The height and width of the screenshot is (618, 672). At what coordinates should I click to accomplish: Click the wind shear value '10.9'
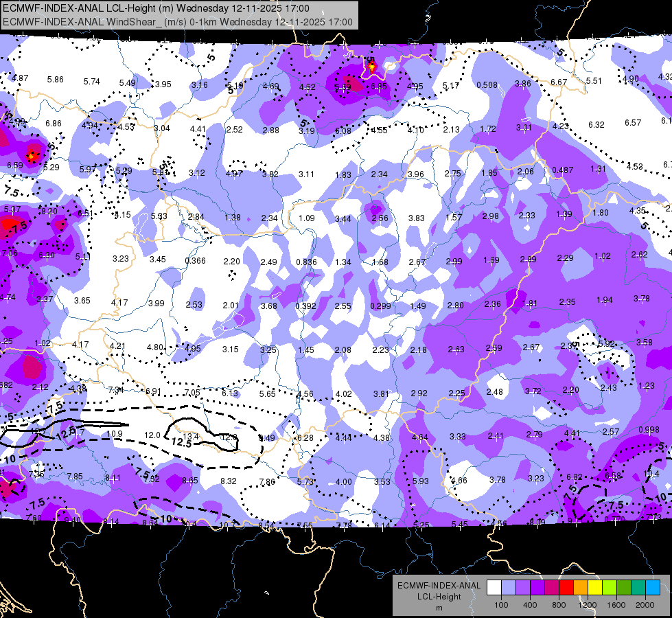click(115, 433)
